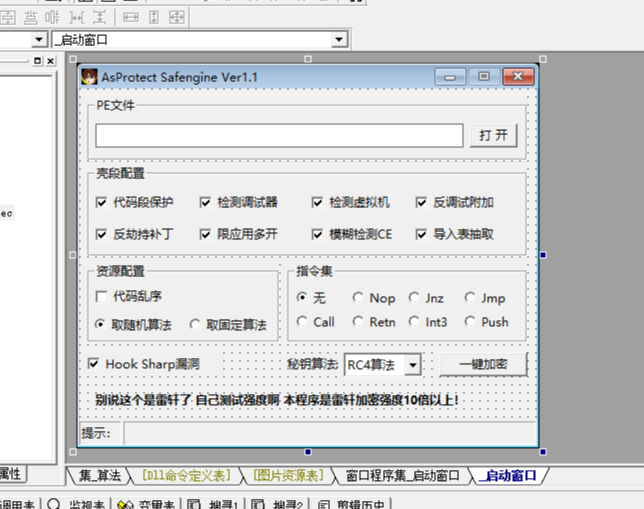Click the make same height toolbar icon
Viewport: 644px width, 509px height.
pyautogui.click(x=154, y=18)
